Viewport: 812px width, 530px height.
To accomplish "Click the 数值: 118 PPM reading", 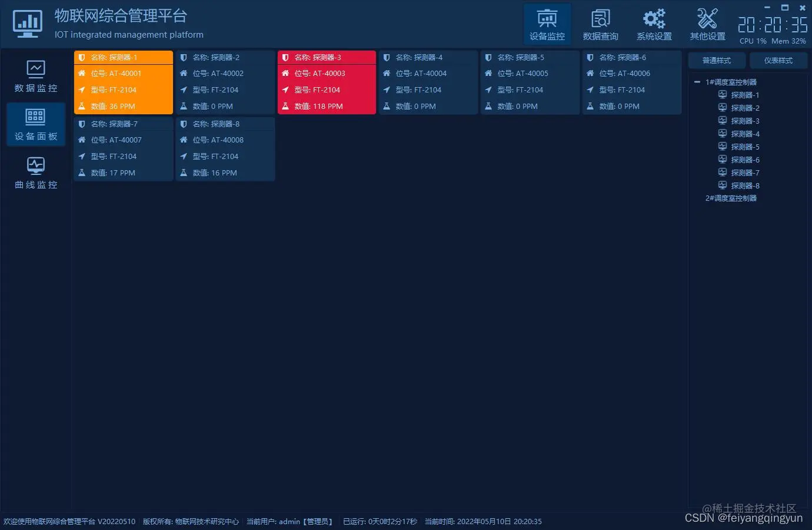I will [x=318, y=107].
